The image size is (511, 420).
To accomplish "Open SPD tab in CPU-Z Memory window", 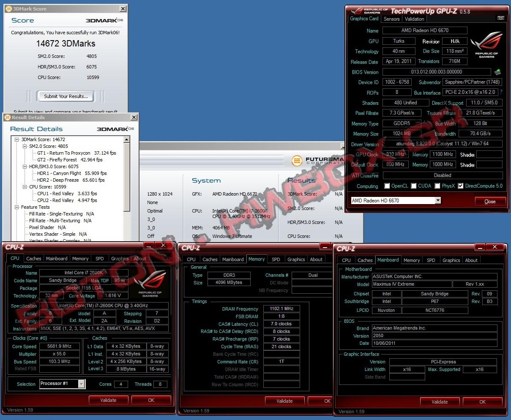I will [x=276, y=259].
